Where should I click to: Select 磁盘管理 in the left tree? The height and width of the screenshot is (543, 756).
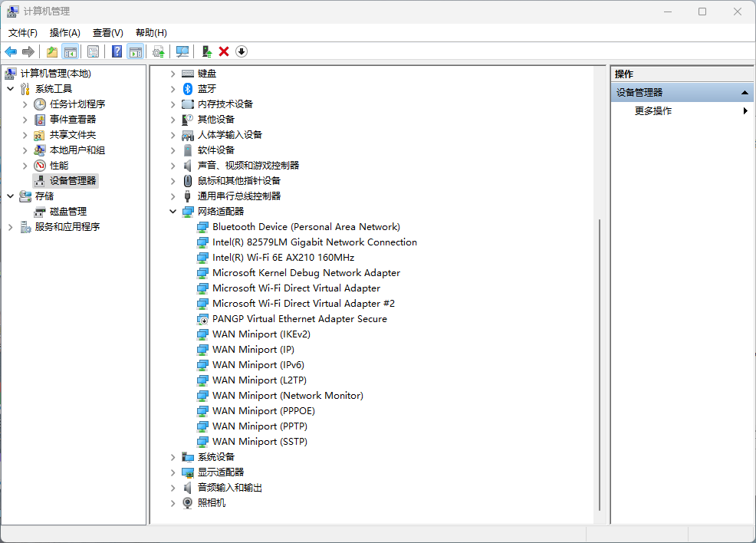tap(67, 212)
